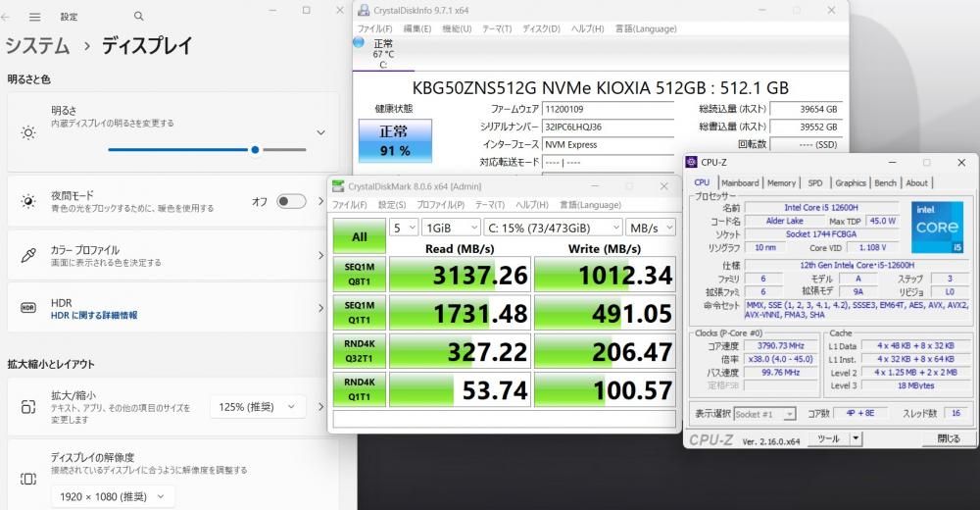Click the display resolution icon
This screenshot has width=980, height=510.
28,479
